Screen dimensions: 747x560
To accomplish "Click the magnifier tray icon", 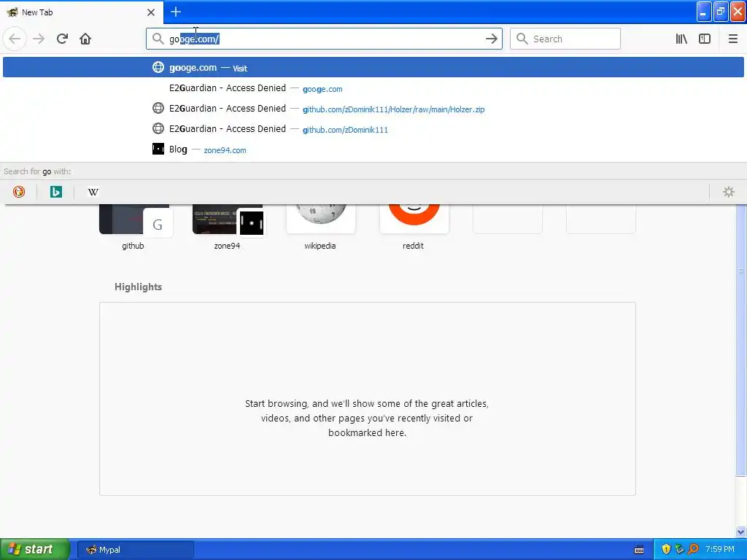I will [x=693, y=550].
